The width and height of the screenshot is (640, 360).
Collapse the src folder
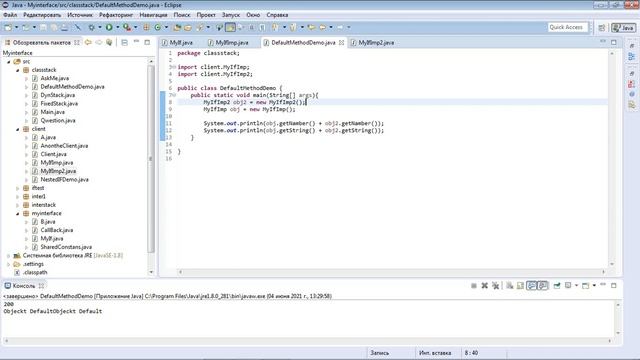[9, 62]
